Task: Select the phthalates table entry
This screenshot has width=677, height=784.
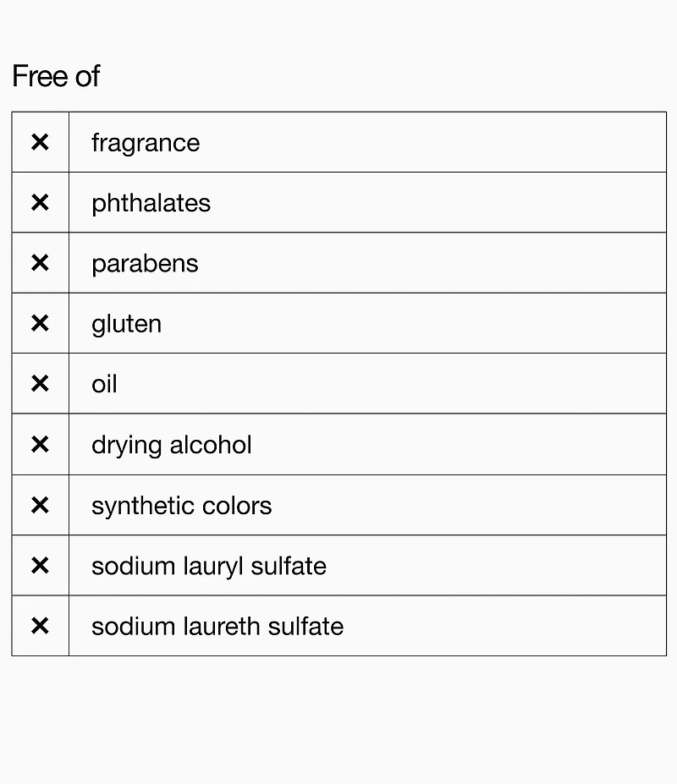Action: click(x=151, y=203)
